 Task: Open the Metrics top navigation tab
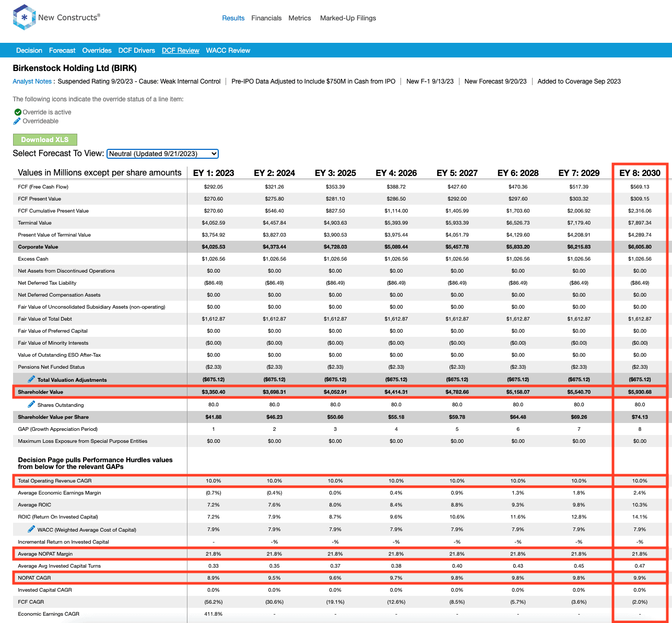pos(300,18)
